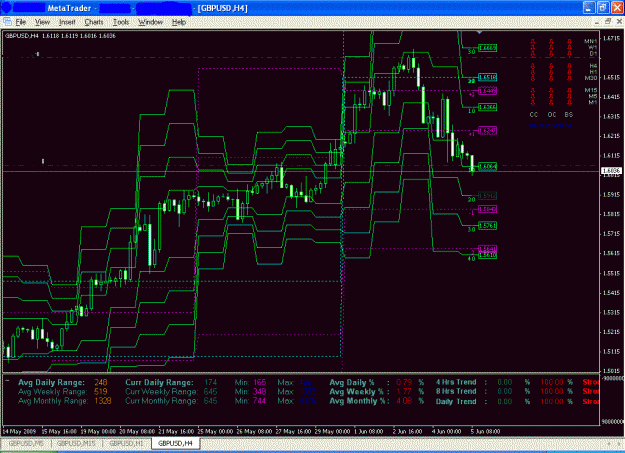Select the GBPUSD,H4 chart tab

click(x=175, y=443)
